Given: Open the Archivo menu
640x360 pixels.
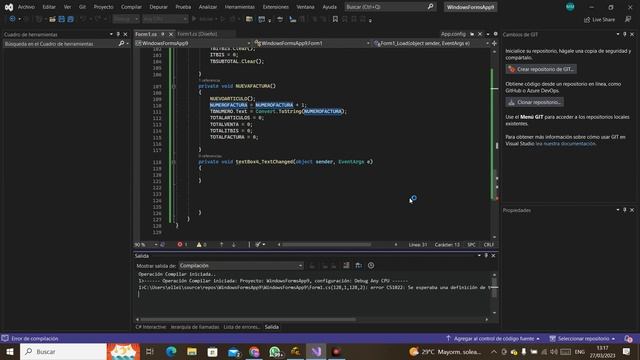Looking at the screenshot, I should coord(26,7).
